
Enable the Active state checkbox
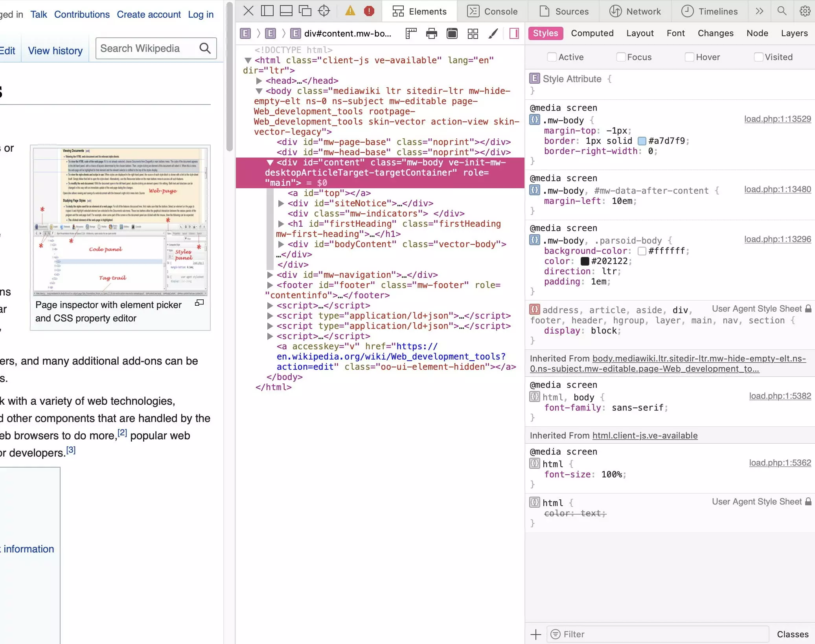552,57
